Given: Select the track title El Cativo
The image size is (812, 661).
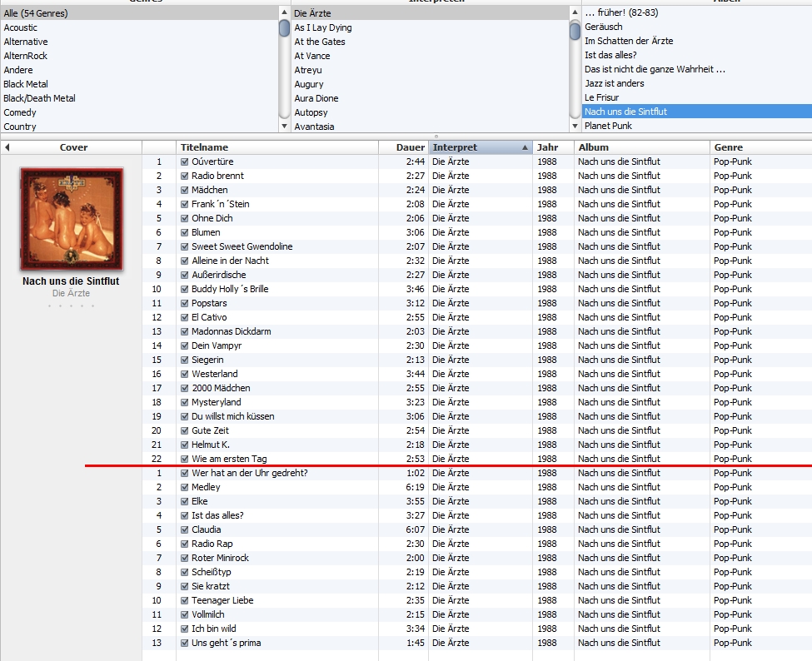Looking at the screenshot, I should [x=209, y=317].
